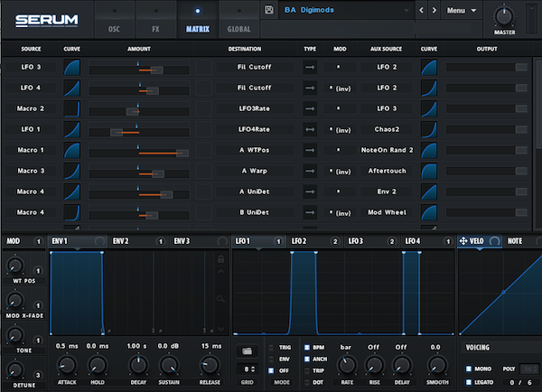Go to next preset with right arrow
Image resolution: width=542 pixels, height=392 pixels.
click(435, 10)
